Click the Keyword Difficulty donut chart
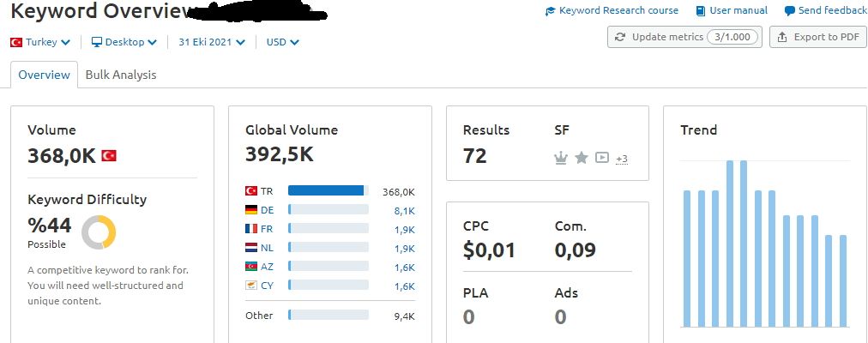The width and height of the screenshot is (868, 343). point(99,232)
